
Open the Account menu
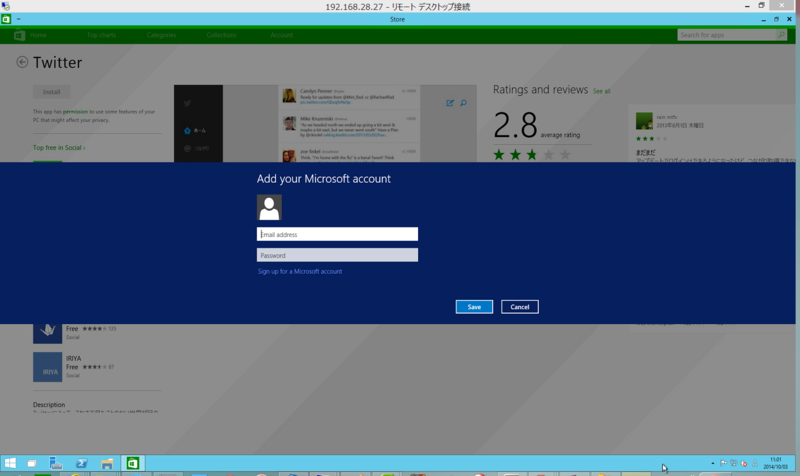[282, 35]
